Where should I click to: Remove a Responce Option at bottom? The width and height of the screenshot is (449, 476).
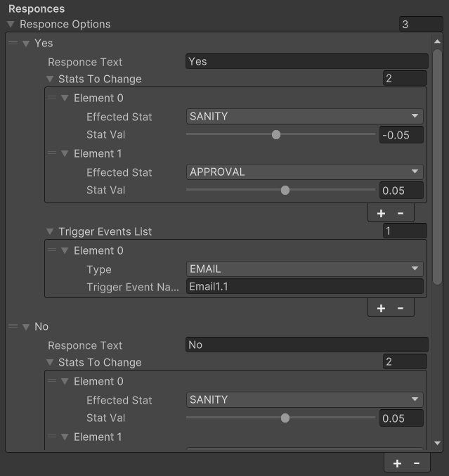click(x=417, y=463)
